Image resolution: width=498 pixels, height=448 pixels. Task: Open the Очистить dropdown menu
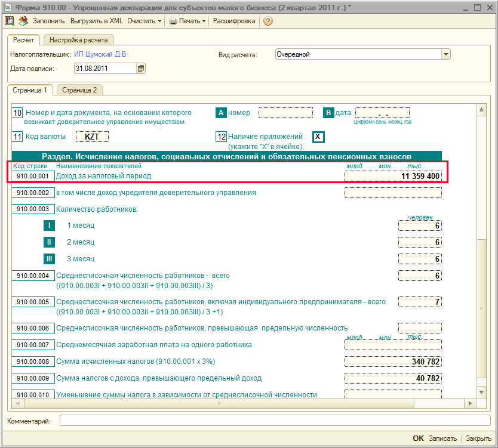pyautogui.click(x=145, y=21)
